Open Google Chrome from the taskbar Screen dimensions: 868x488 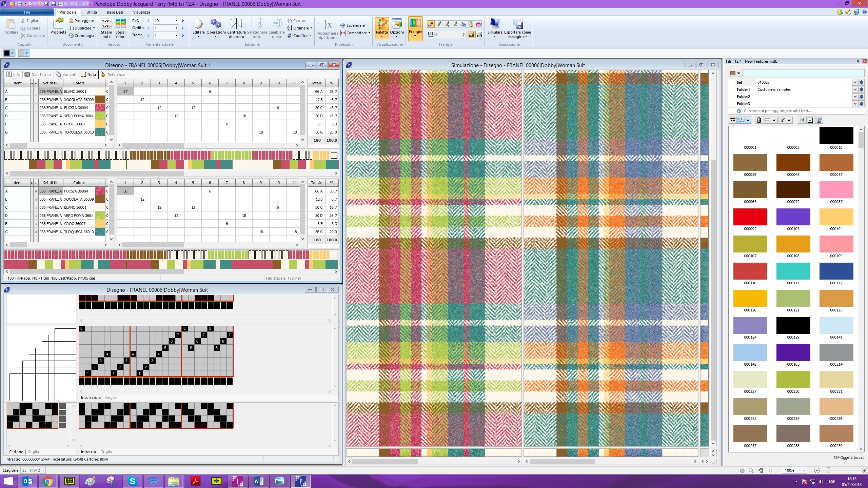click(x=47, y=481)
